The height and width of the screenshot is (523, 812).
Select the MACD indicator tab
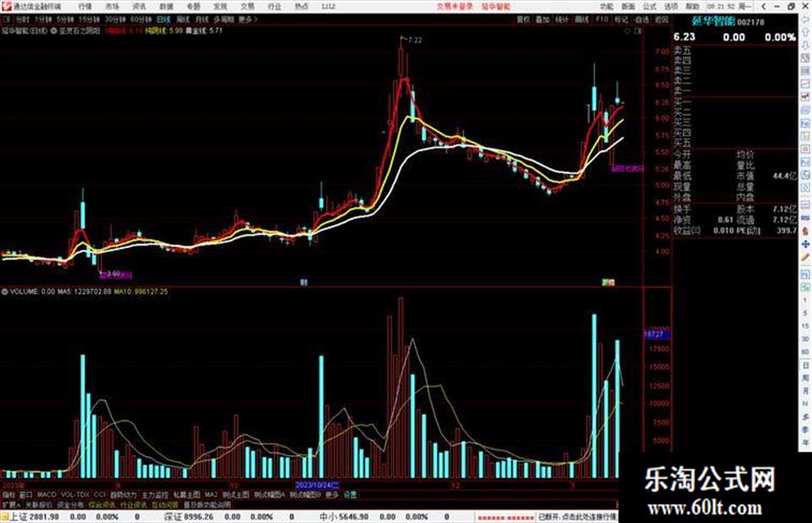coord(46,495)
